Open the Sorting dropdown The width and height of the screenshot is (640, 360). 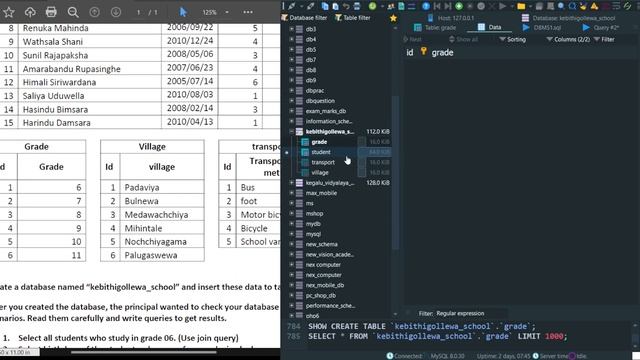(512, 39)
